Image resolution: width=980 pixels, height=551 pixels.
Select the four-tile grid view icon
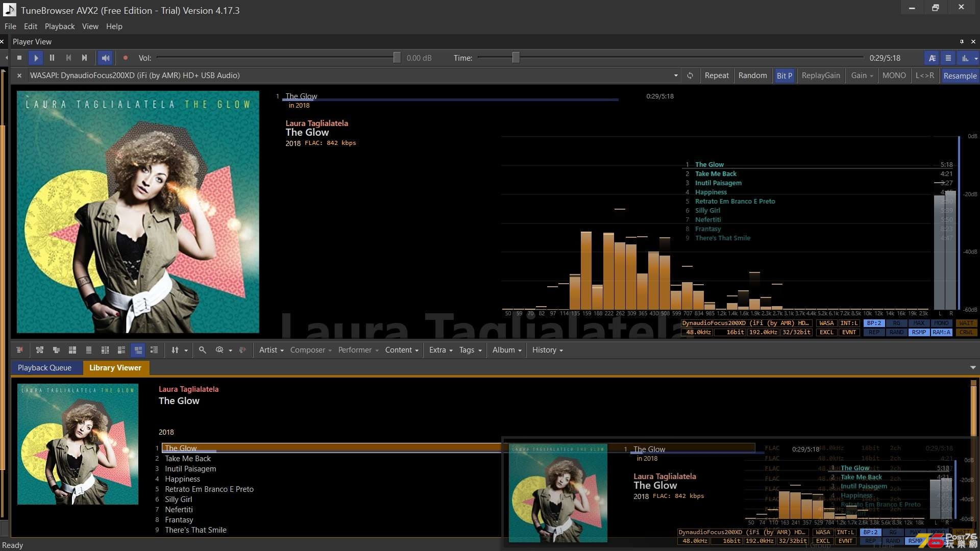(x=72, y=350)
